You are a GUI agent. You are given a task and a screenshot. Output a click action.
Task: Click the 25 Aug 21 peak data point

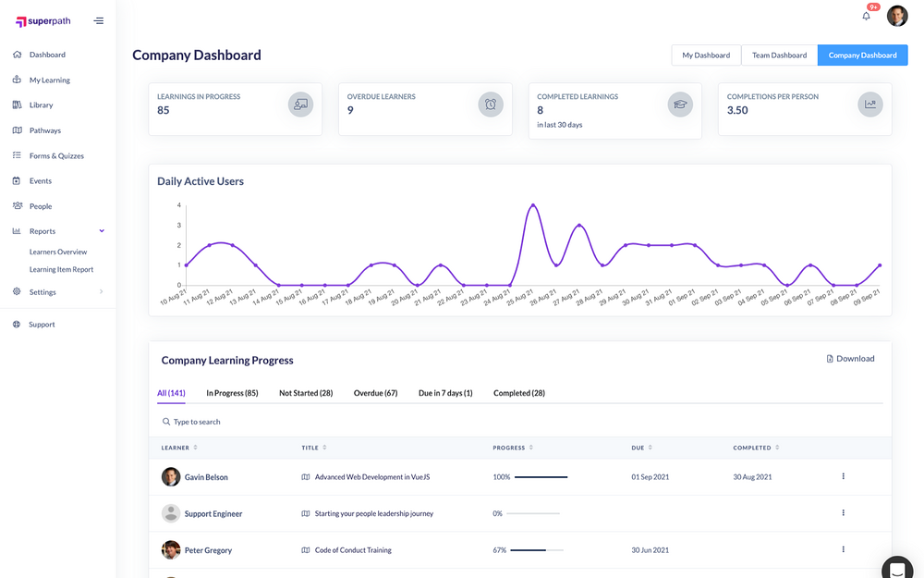point(533,205)
